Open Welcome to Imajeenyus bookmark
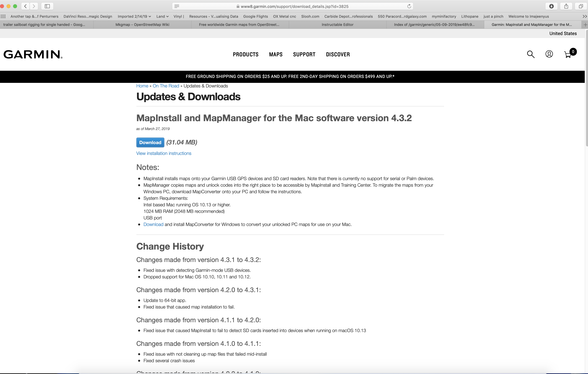Viewport: 588px width, 374px height. pos(528,16)
